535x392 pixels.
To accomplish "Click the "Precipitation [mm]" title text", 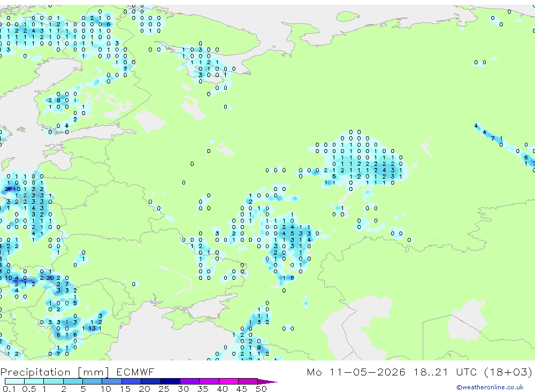I will click(x=55, y=372).
